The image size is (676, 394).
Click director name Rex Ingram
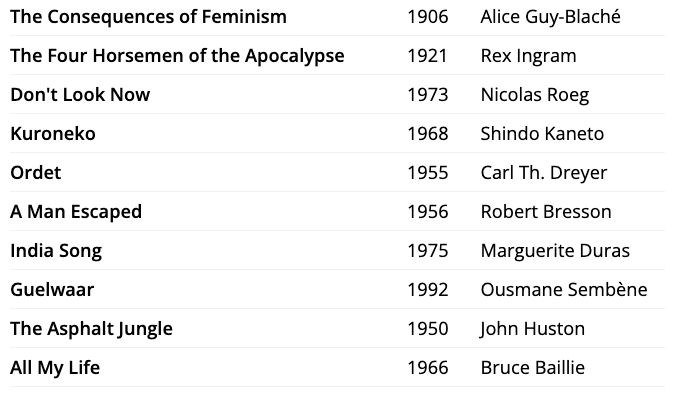tap(529, 56)
